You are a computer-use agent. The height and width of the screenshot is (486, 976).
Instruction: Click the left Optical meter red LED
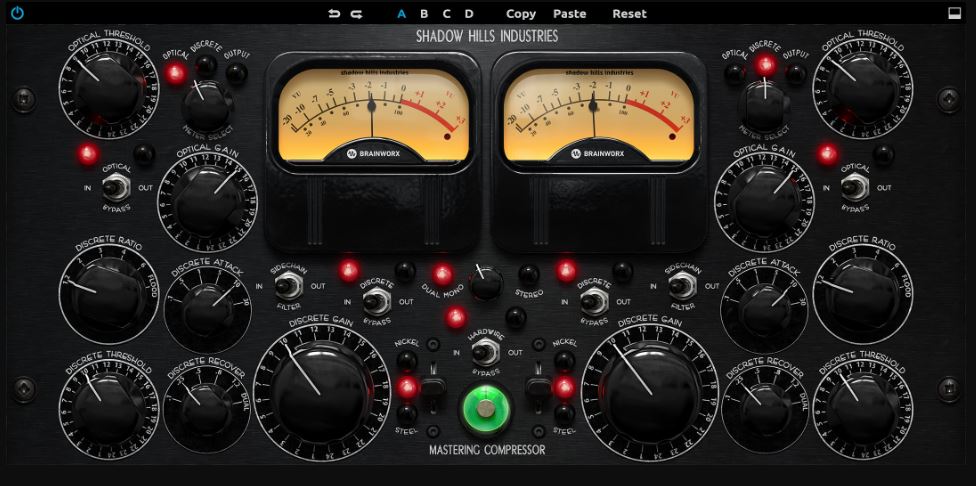(x=176, y=74)
